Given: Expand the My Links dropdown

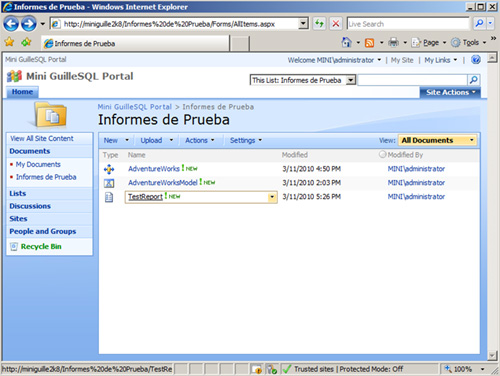Looking at the screenshot, I should click(440, 60).
